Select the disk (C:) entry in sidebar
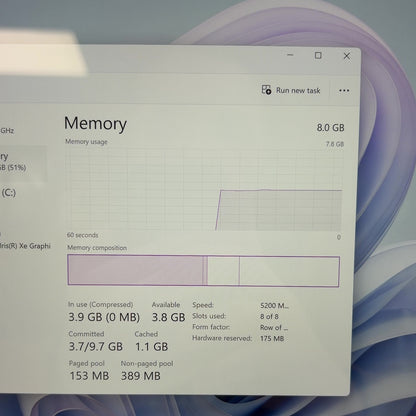 click(8, 193)
